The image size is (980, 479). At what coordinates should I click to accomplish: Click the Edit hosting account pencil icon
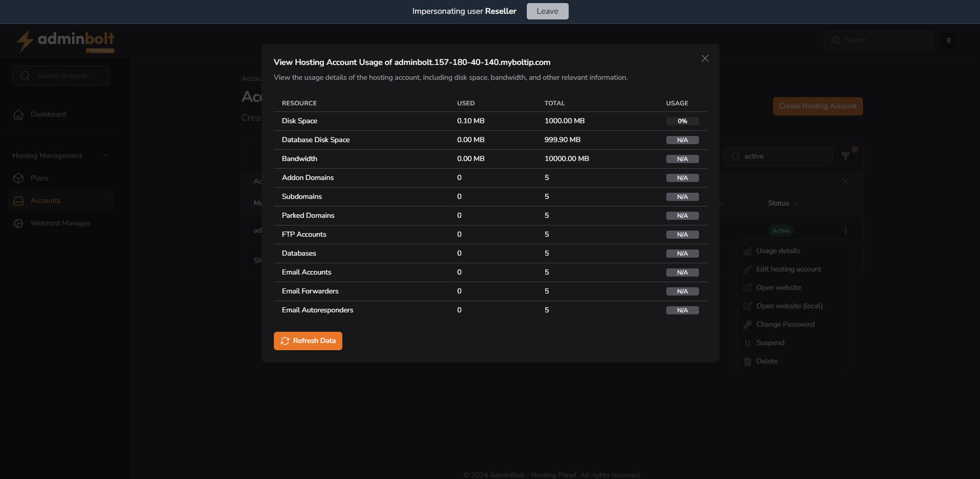pos(747,269)
